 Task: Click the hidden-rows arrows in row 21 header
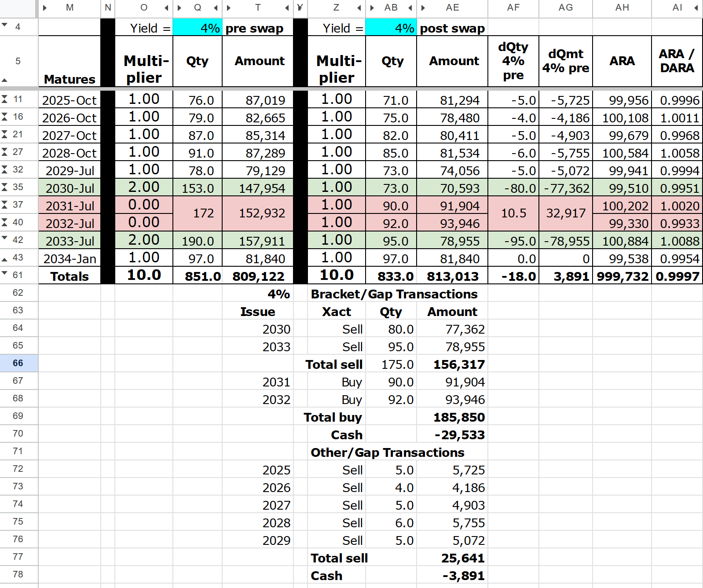click(x=5, y=134)
